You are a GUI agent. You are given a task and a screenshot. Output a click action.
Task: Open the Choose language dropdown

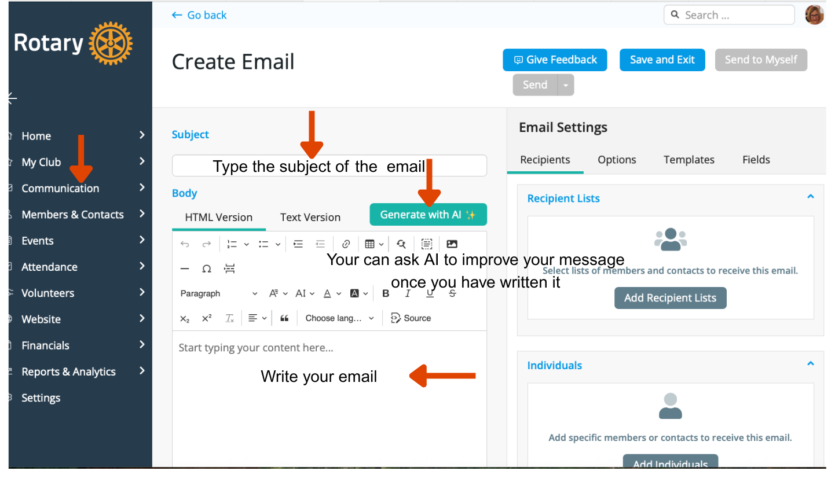(340, 318)
